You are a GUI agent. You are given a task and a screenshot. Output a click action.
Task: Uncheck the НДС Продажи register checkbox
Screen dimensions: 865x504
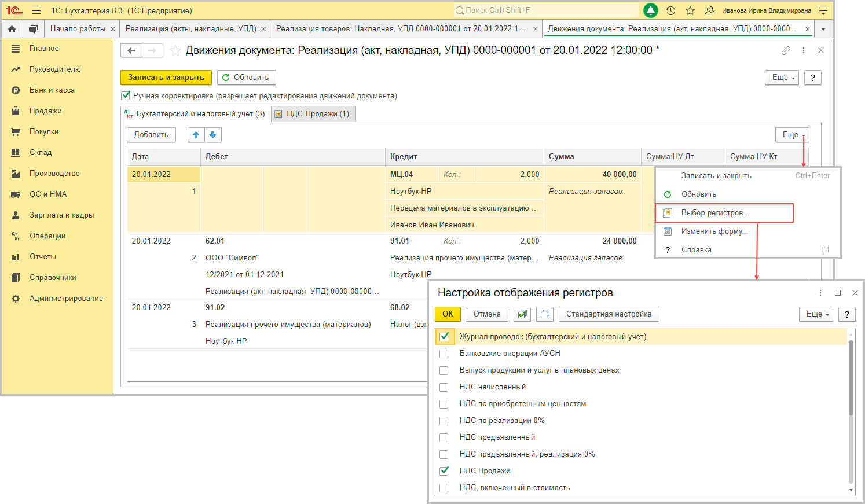pyautogui.click(x=444, y=471)
